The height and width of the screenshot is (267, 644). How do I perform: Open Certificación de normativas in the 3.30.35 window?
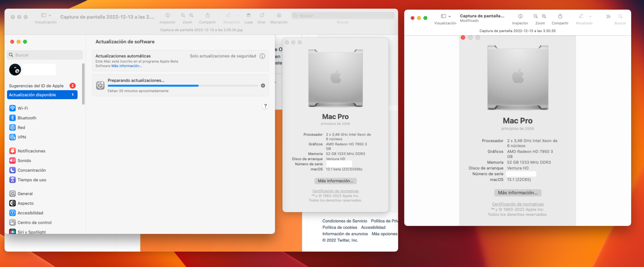coord(518,204)
